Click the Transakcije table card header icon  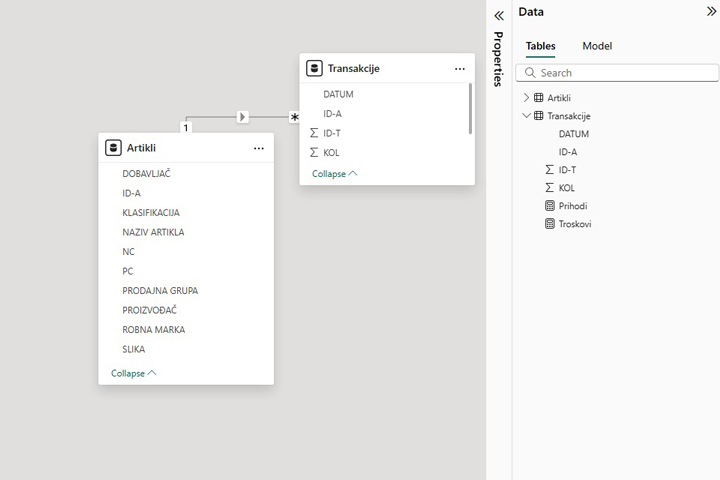(315, 69)
